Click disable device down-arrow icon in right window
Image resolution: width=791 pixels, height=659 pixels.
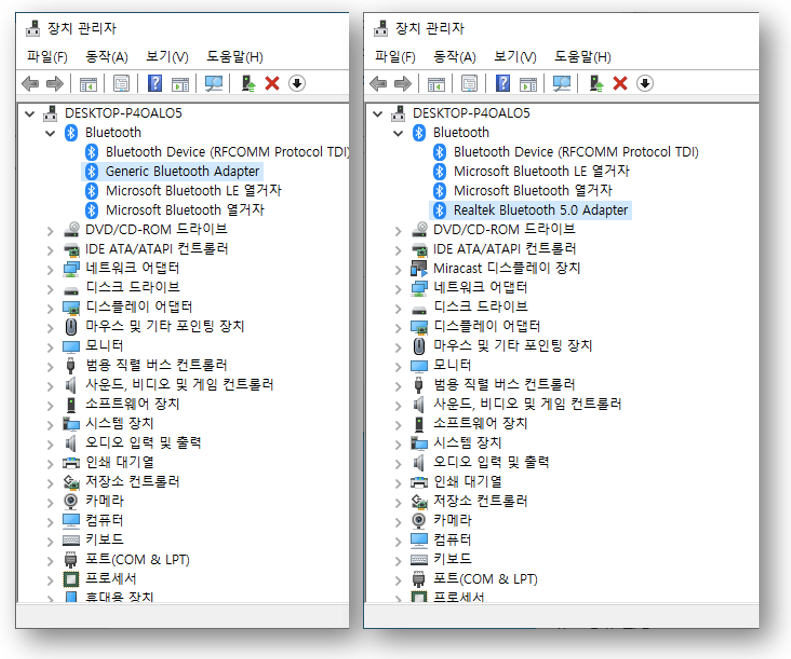click(645, 83)
